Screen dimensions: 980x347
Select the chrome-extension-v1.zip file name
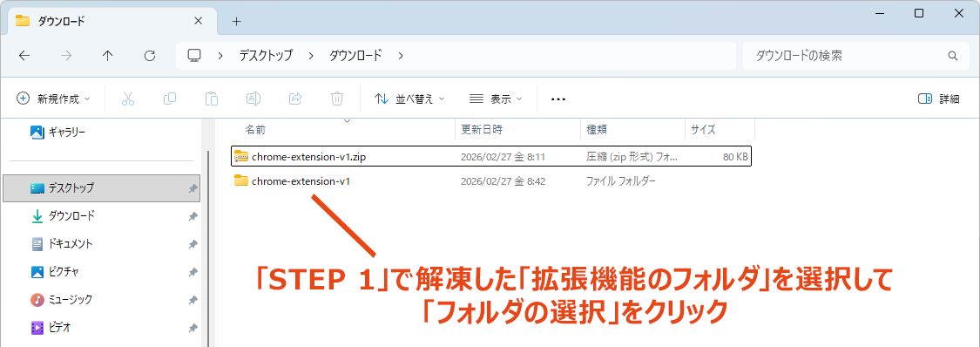click(308, 157)
